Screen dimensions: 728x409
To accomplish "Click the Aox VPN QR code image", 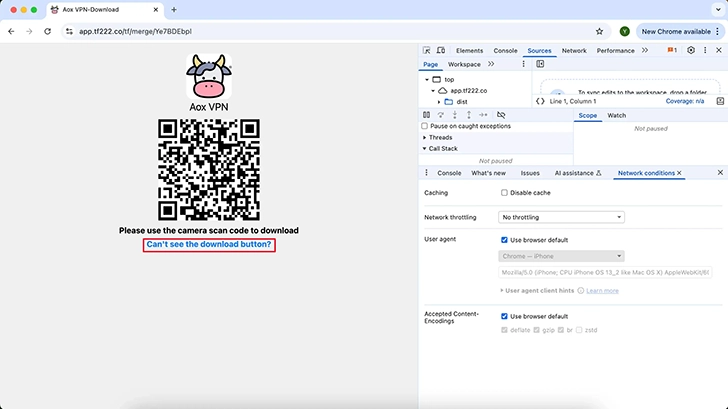I will [x=209, y=169].
